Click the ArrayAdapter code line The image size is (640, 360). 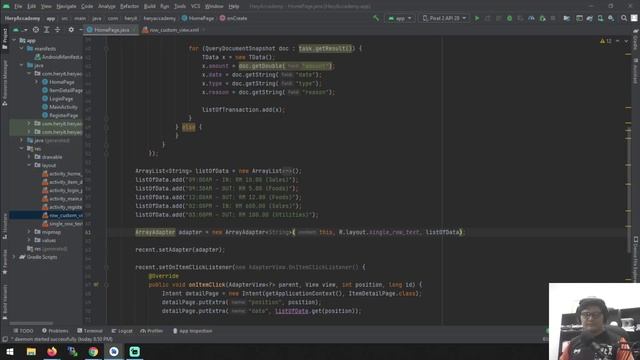(300, 232)
